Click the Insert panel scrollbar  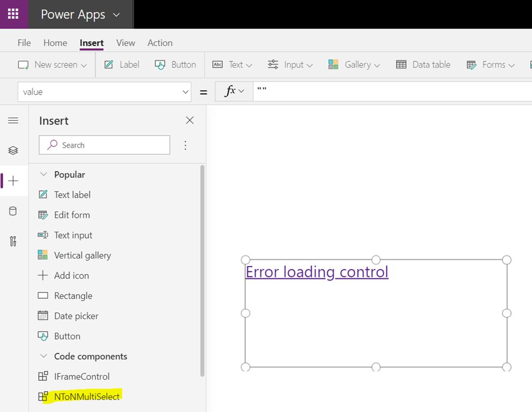(203, 271)
